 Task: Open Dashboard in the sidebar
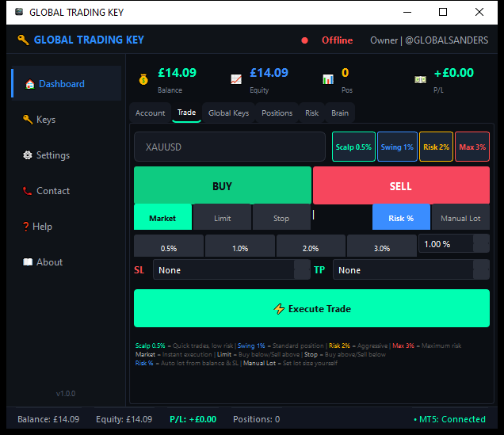tap(67, 83)
